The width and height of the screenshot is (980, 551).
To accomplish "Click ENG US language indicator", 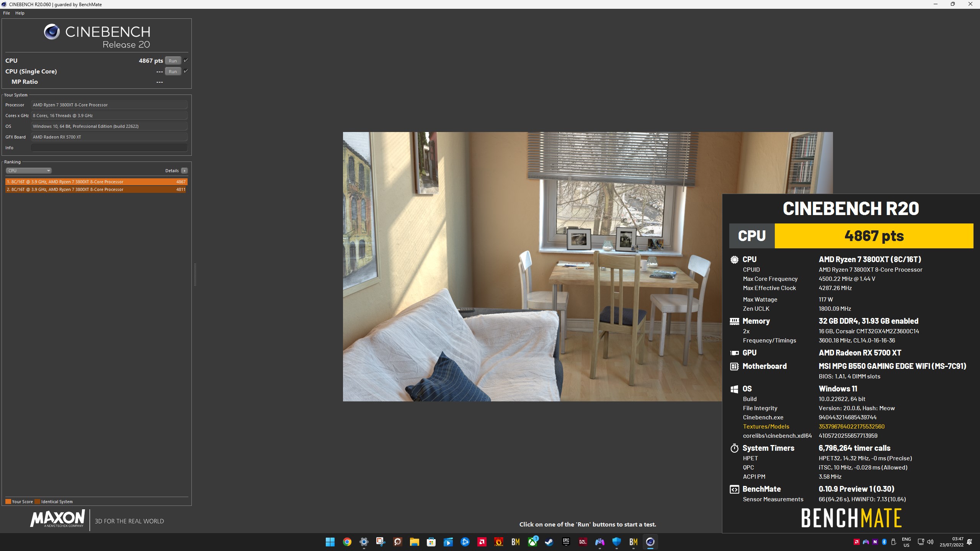I will click(906, 542).
